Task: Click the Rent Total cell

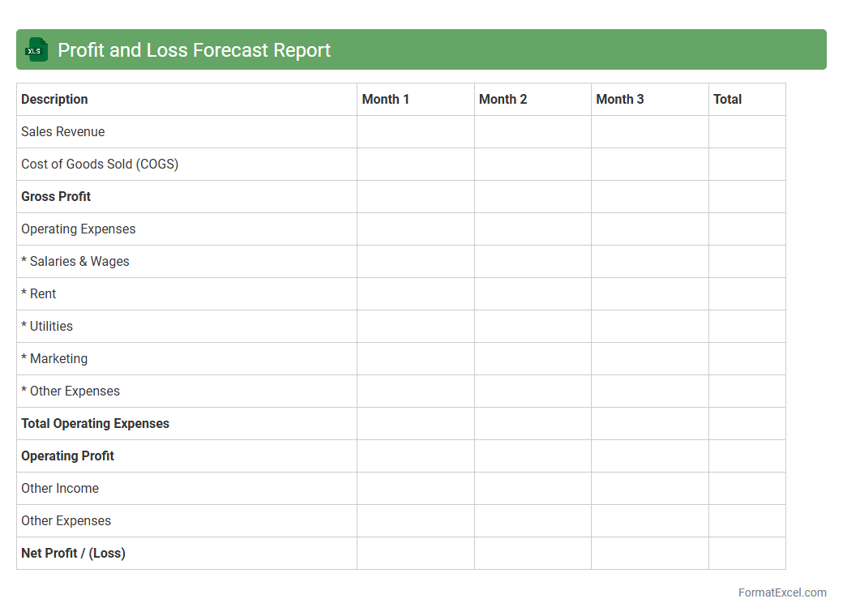Action: tap(747, 293)
